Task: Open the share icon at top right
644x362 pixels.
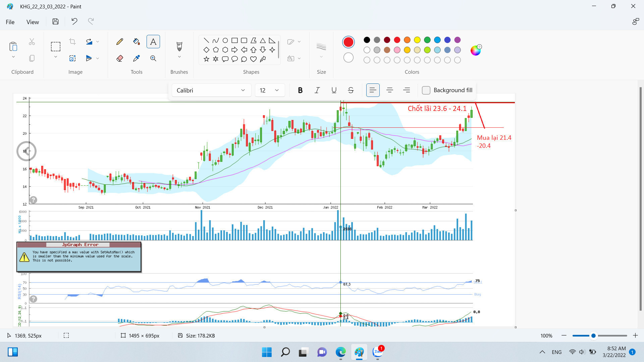Action: [x=635, y=22]
